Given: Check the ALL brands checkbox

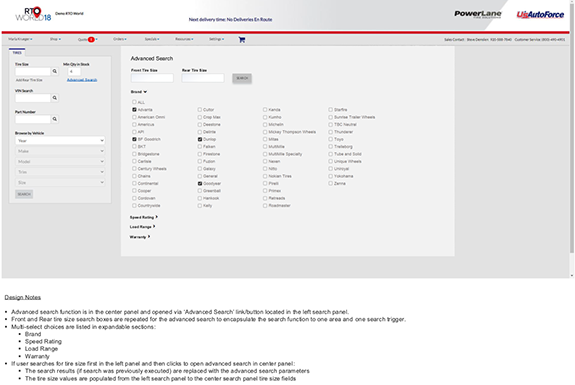Looking at the screenshot, I should pos(134,102).
